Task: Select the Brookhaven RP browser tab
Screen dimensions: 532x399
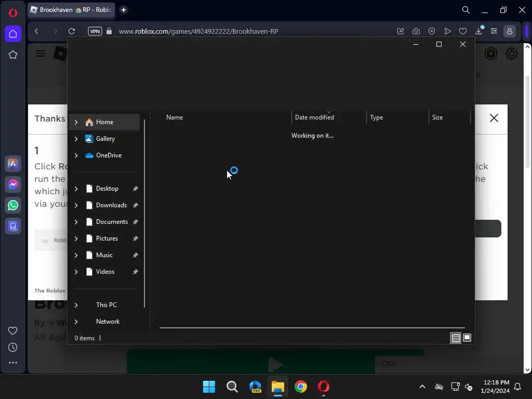Action: (71, 10)
